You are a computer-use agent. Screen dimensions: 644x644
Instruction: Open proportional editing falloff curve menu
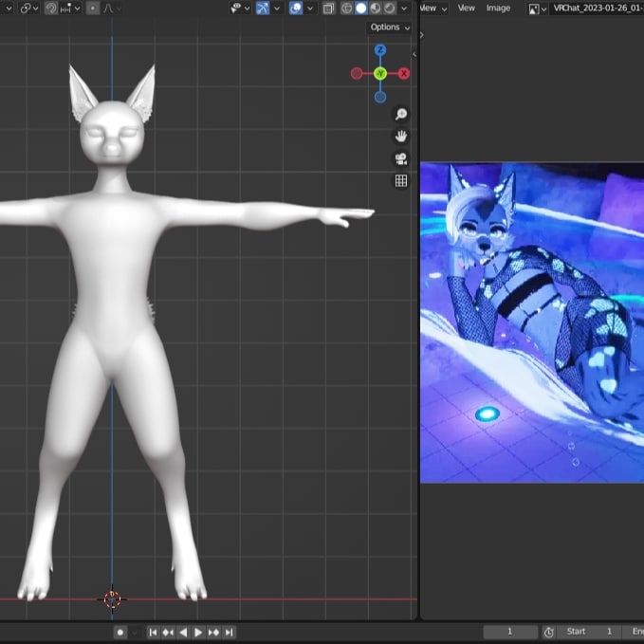click(111, 9)
